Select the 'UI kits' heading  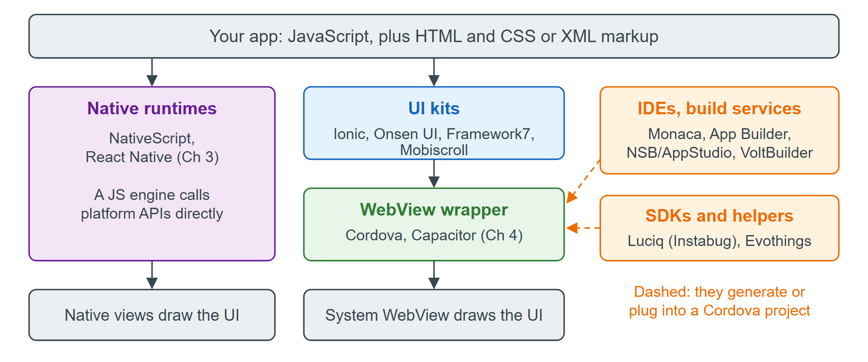tap(434, 109)
